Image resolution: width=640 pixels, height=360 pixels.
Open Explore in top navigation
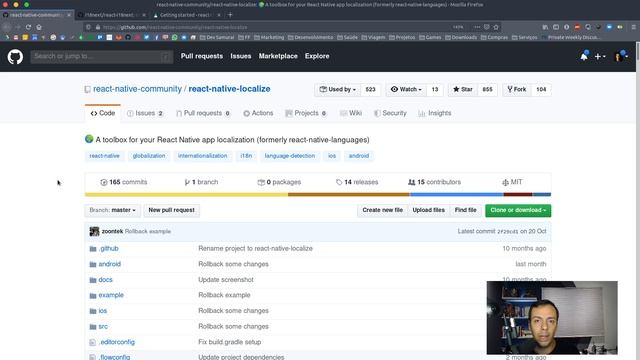(317, 56)
